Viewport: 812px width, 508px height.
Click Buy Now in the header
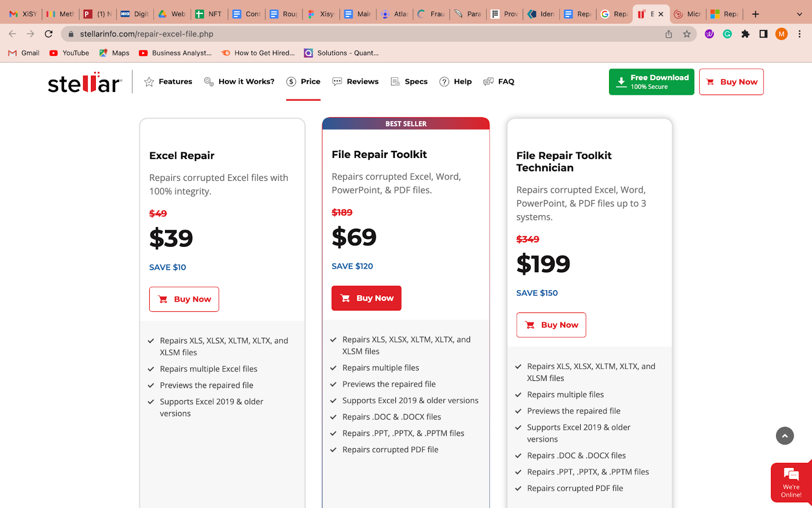pyautogui.click(x=731, y=82)
